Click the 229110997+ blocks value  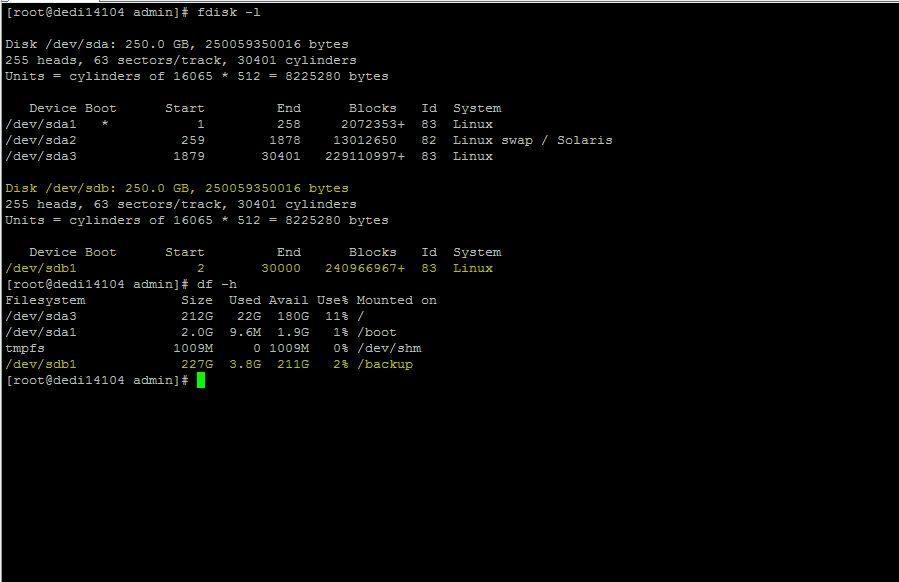(361, 156)
